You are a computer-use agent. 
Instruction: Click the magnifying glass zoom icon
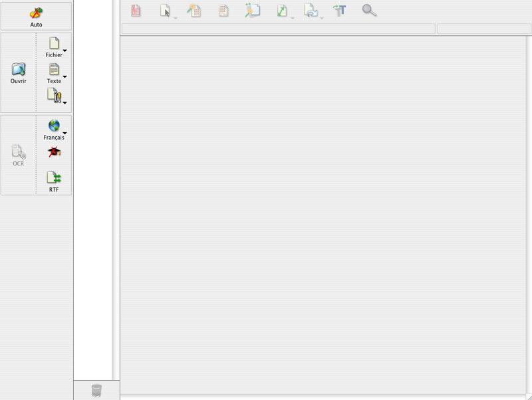point(369,10)
